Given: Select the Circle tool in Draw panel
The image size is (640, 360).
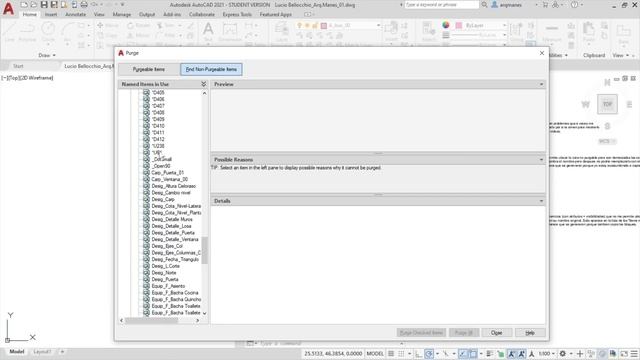Looking at the screenshot, I should [x=48, y=31].
